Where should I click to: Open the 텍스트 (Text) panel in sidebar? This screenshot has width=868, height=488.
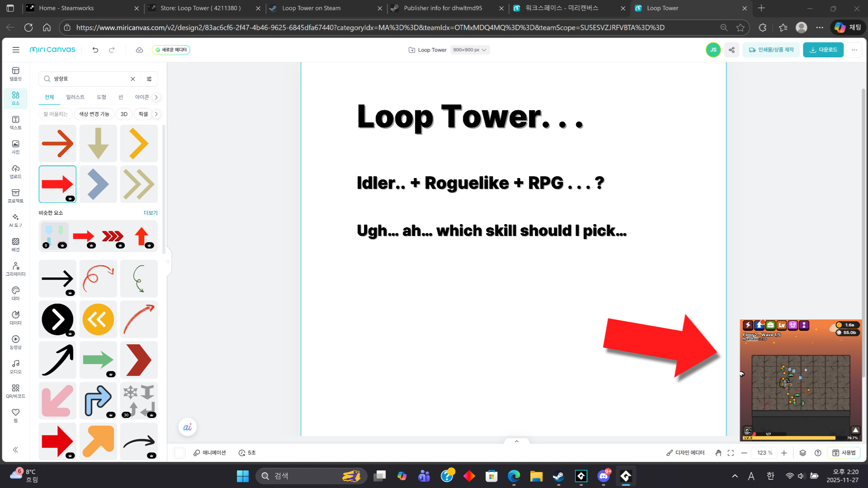tap(15, 122)
